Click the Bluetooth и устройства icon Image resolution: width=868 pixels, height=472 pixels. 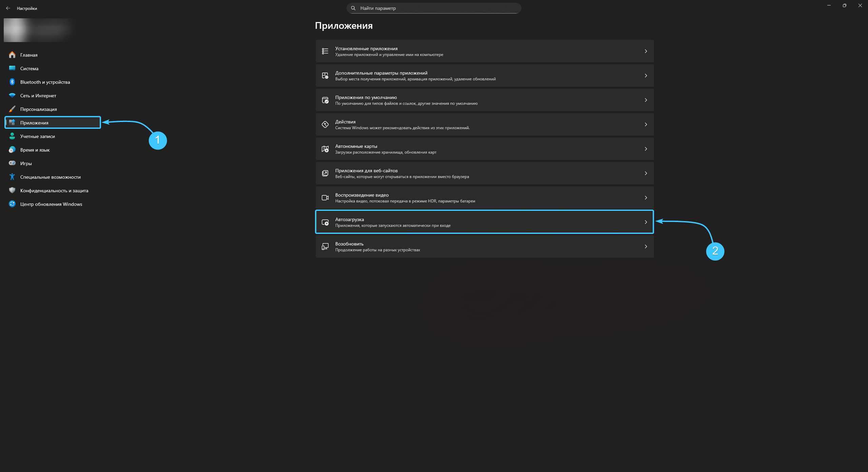(12, 82)
